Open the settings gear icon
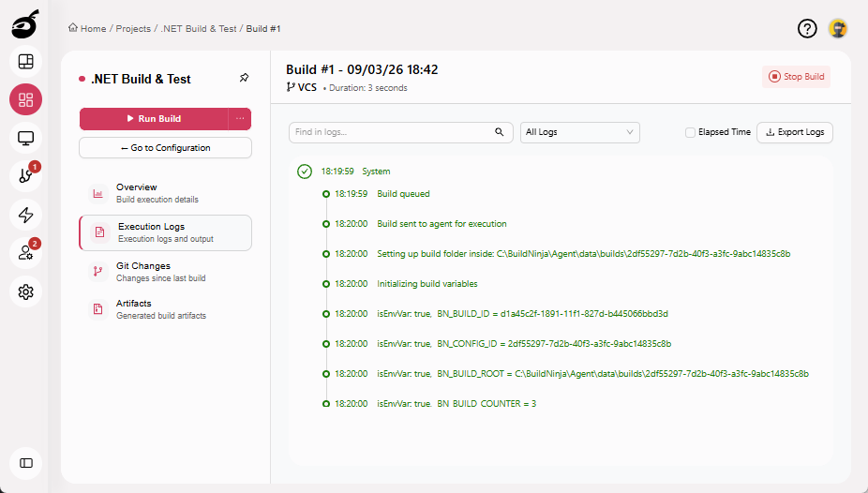 click(x=25, y=291)
